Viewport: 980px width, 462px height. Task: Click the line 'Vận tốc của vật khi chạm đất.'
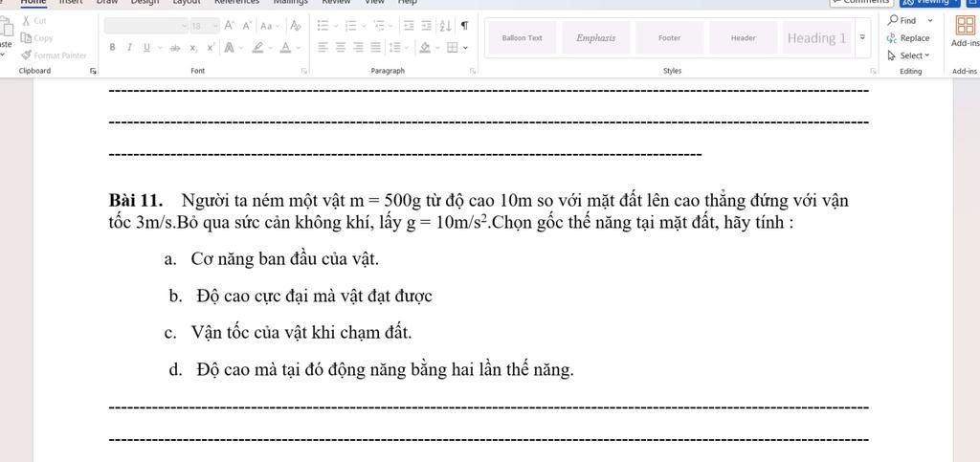[x=301, y=333]
